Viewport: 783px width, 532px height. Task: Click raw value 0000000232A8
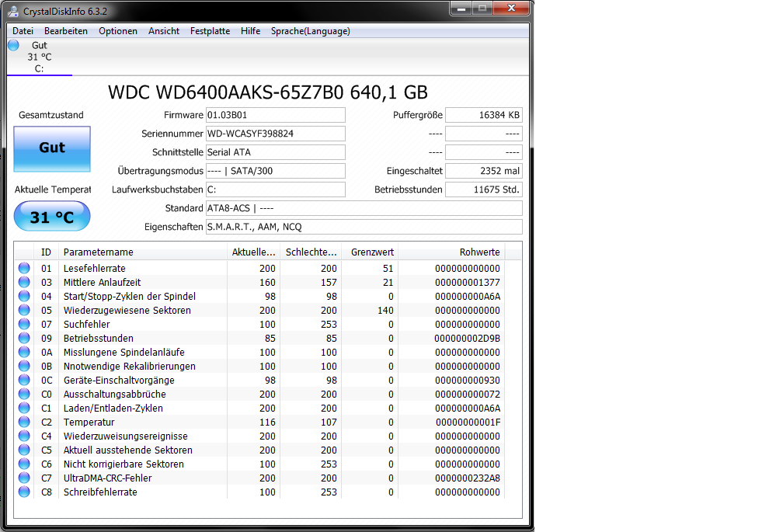[x=468, y=478]
